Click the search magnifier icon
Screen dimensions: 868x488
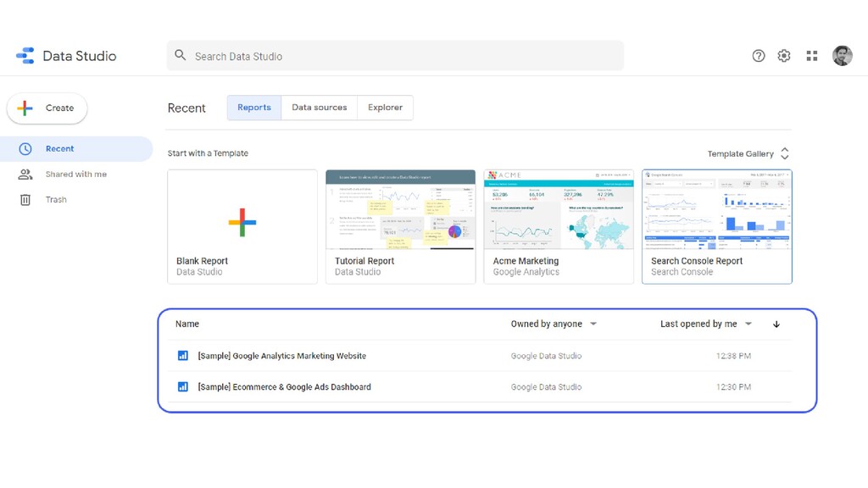(x=180, y=55)
